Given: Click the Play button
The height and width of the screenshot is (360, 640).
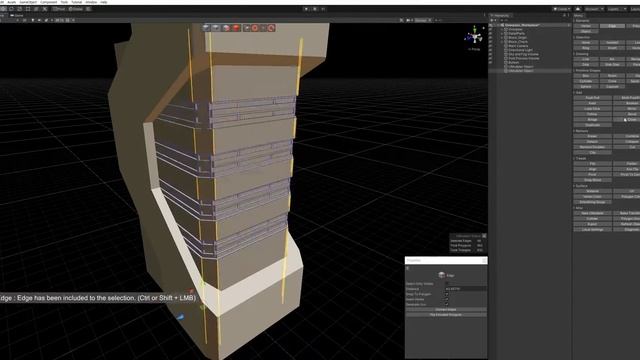Looking at the screenshot, I should click(306, 9).
